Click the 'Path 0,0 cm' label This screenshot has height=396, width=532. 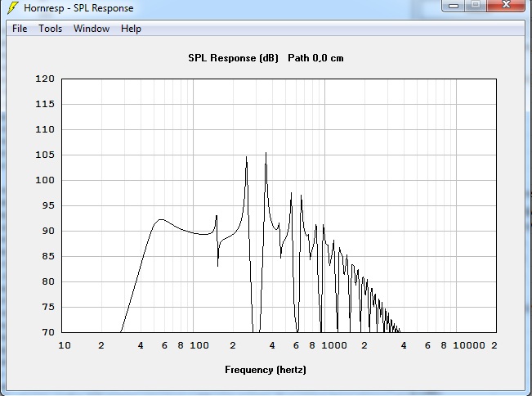pyautogui.click(x=315, y=58)
